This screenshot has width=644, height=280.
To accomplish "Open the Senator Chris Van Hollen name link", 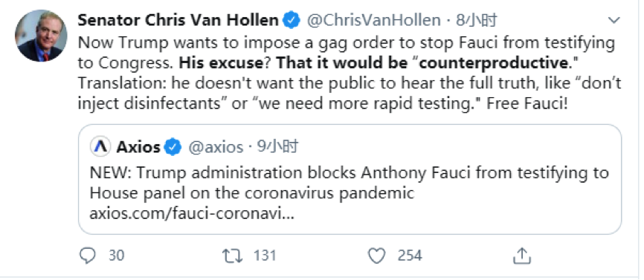I will 178,20.
